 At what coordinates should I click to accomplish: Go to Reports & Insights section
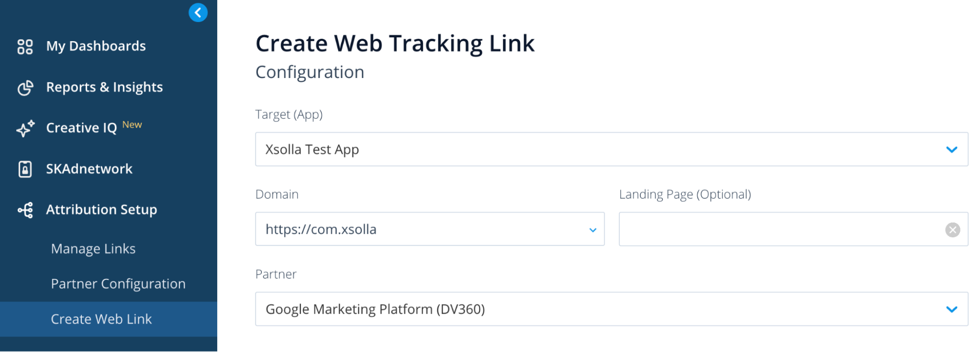(104, 87)
